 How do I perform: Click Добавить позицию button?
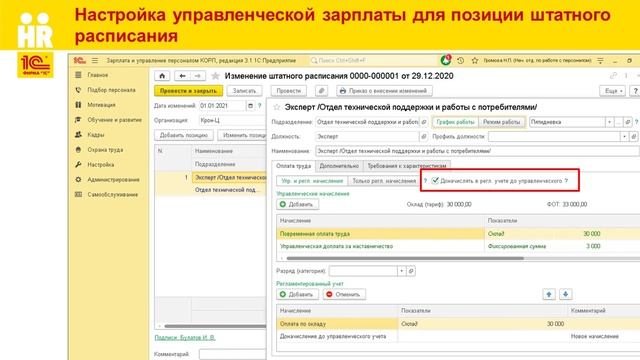click(184, 135)
